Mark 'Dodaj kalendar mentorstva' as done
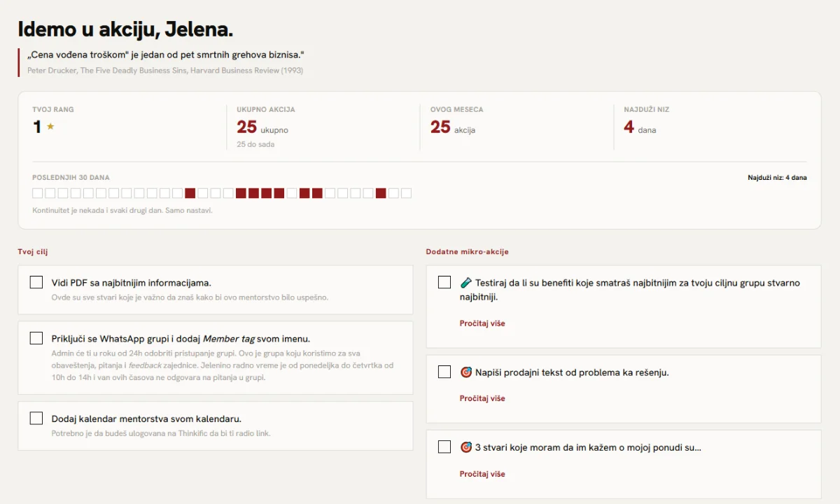Image resolution: width=840 pixels, height=504 pixels. click(x=36, y=418)
